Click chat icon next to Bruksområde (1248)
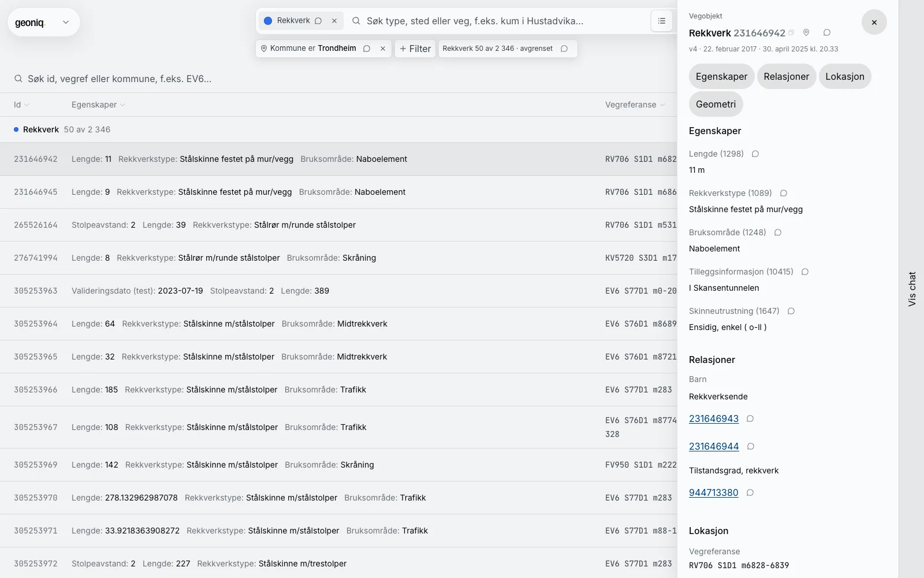This screenshot has height=578, width=924. pyautogui.click(x=778, y=232)
